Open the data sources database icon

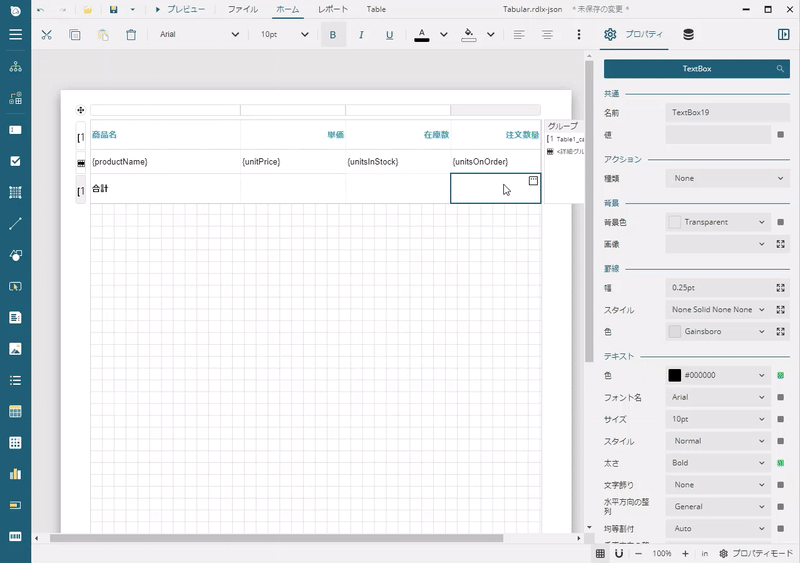(688, 34)
